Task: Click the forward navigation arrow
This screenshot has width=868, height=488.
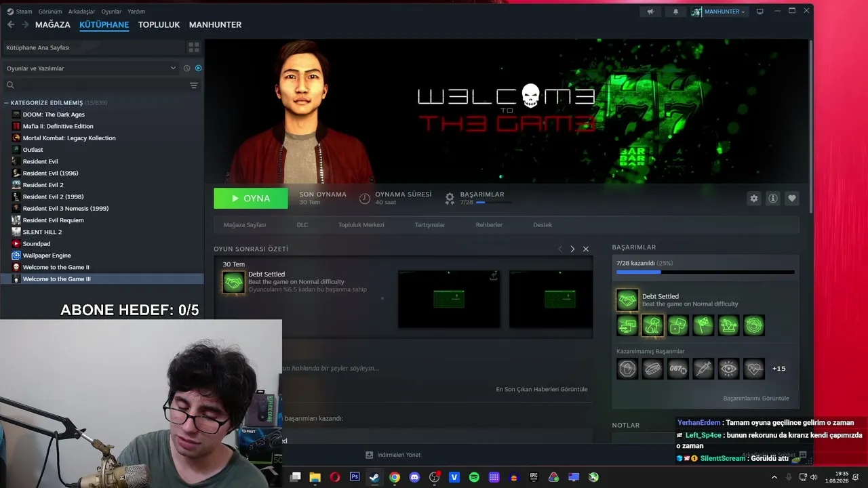Action: [25, 24]
